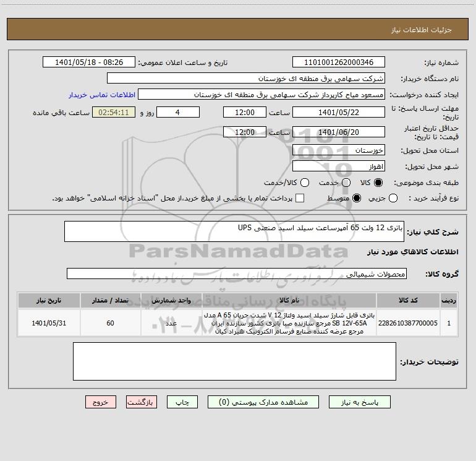
Task: Click مشاهده مدارک پیوستی (0) button
Action: 263,402
